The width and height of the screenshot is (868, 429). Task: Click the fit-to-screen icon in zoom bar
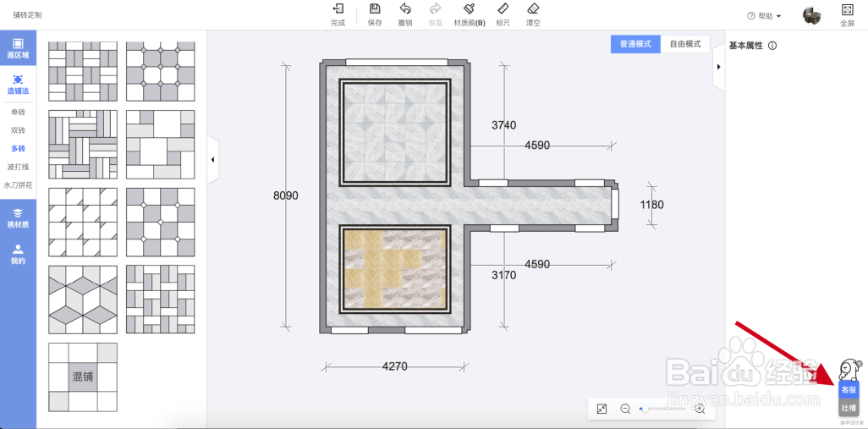(602, 409)
